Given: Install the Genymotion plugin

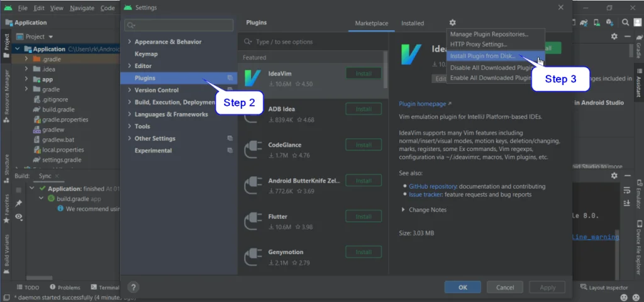Looking at the screenshot, I should click(364, 252).
